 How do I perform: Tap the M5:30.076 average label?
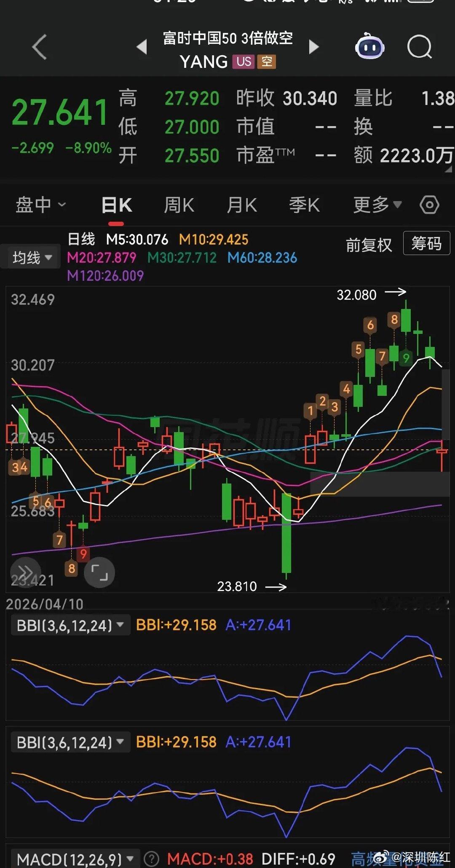click(137, 239)
